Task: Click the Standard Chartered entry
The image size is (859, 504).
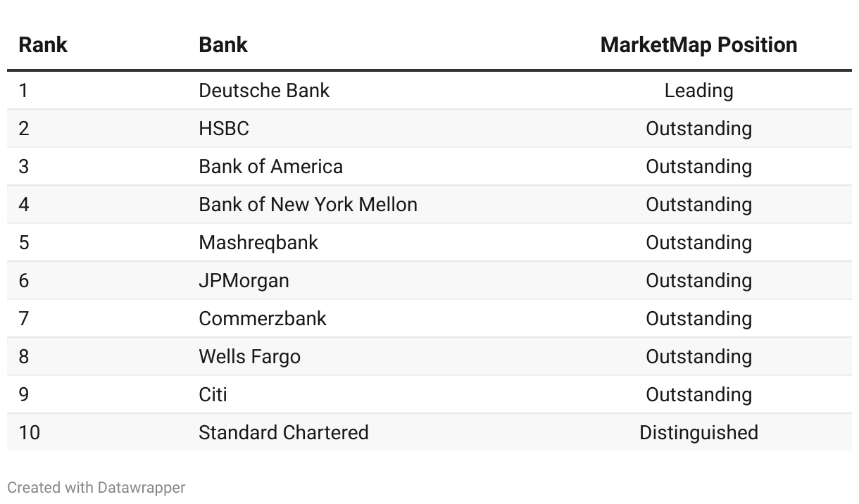Action: [283, 433]
